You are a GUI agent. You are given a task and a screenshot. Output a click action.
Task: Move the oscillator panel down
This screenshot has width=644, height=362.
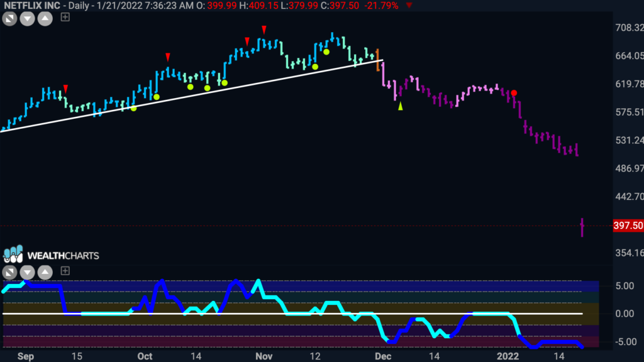(x=27, y=272)
